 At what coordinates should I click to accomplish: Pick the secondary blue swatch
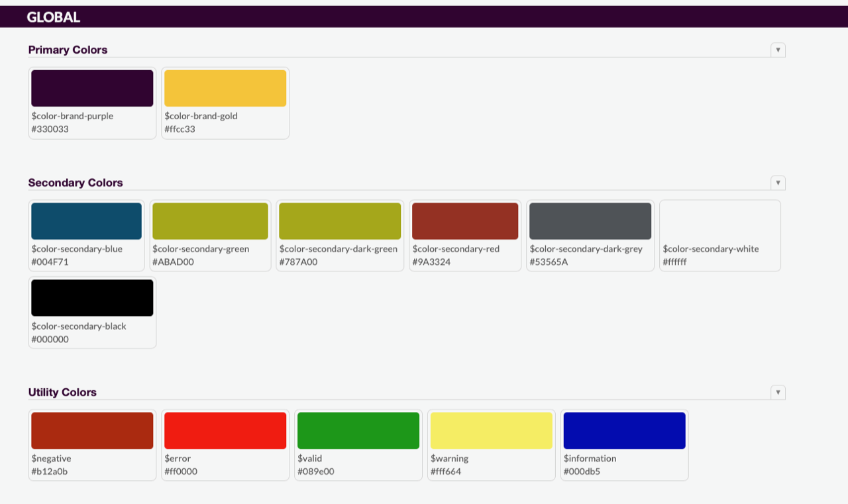click(x=86, y=221)
